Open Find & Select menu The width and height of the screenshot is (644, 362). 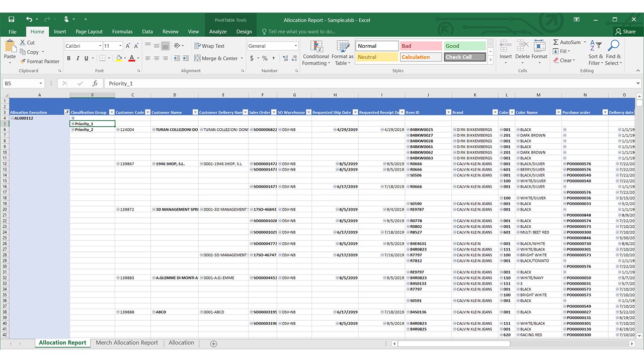tap(613, 53)
